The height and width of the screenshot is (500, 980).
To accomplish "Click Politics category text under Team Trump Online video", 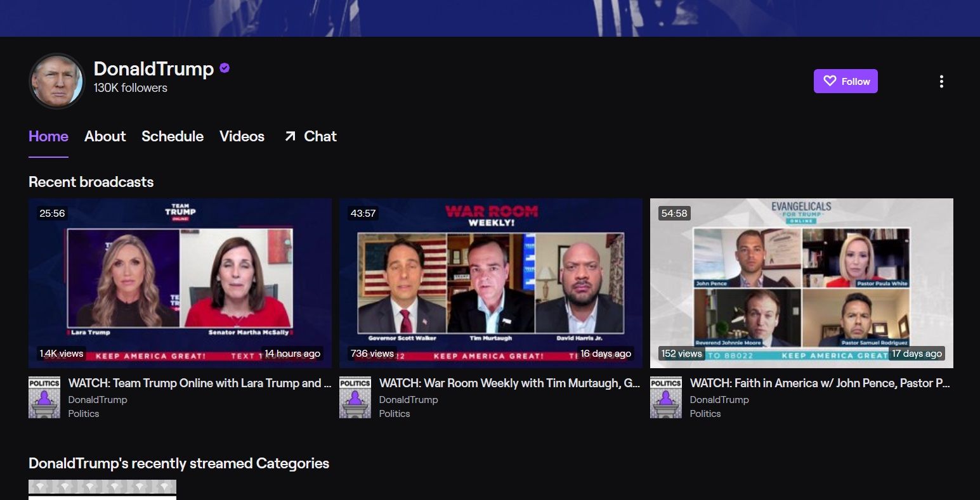I will 84,414.
